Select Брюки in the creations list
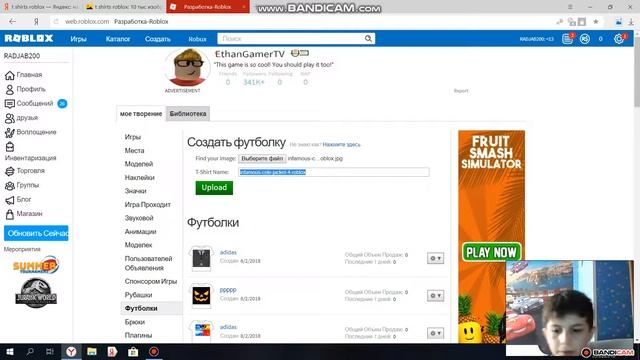 coord(134,322)
